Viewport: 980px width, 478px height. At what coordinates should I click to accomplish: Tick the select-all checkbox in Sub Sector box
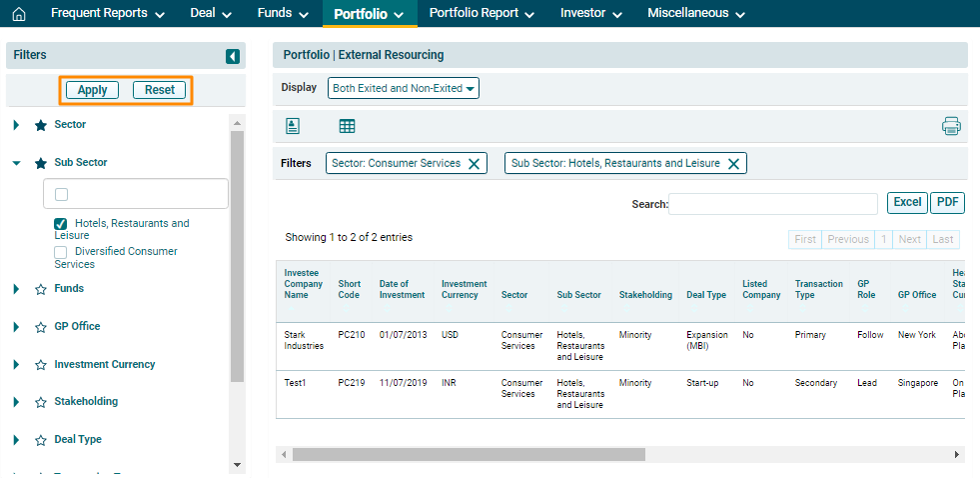pos(62,194)
